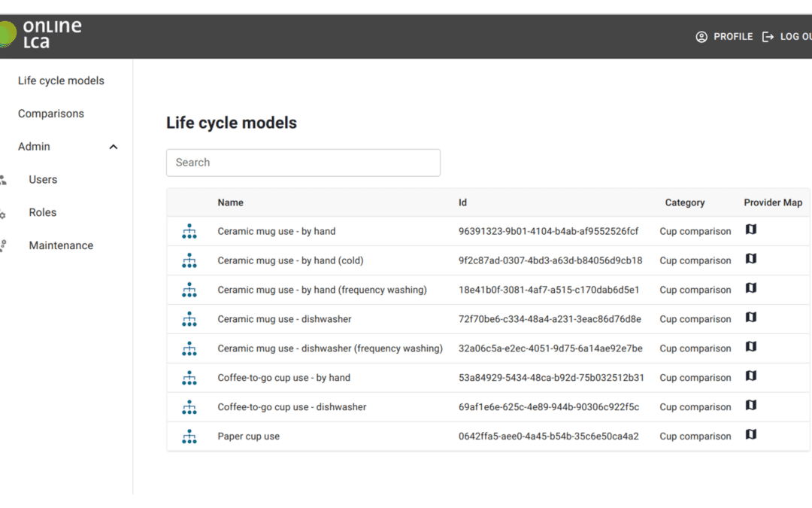Click the Online LCA logo
The image size is (812, 508).
41,34
